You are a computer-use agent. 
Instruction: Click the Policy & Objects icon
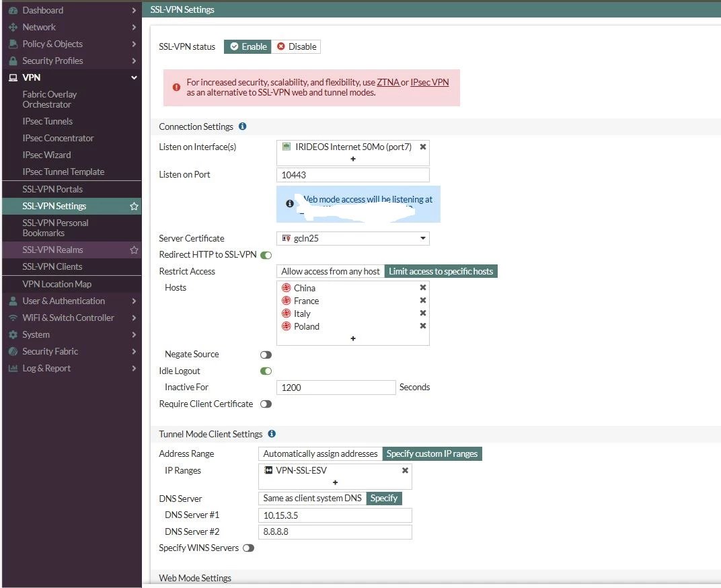pyautogui.click(x=13, y=44)
